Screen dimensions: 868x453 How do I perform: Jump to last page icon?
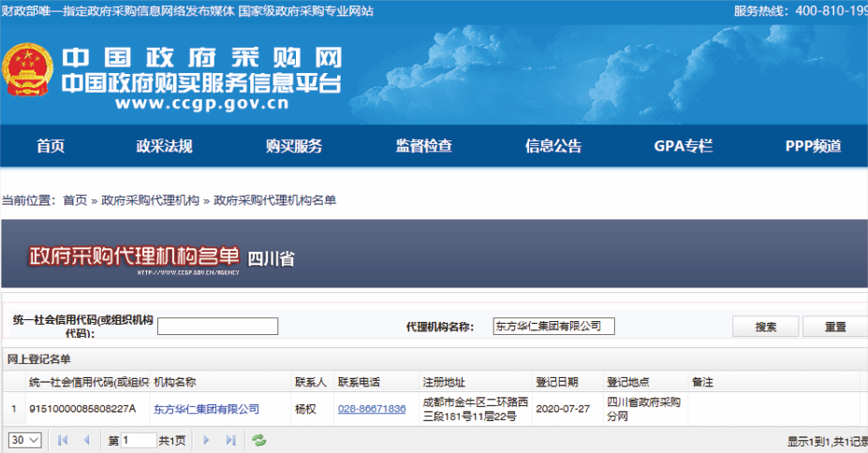[x=230, y=440]
